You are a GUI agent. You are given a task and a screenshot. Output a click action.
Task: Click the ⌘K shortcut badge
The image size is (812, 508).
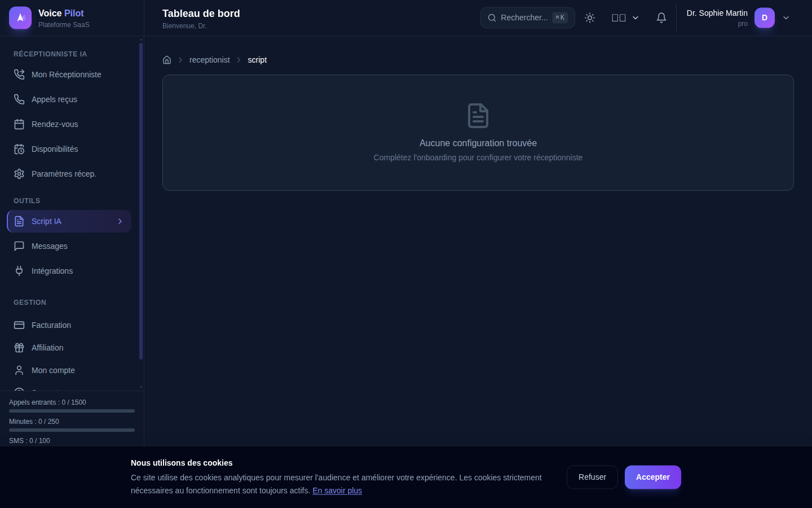tap(560, 17)
